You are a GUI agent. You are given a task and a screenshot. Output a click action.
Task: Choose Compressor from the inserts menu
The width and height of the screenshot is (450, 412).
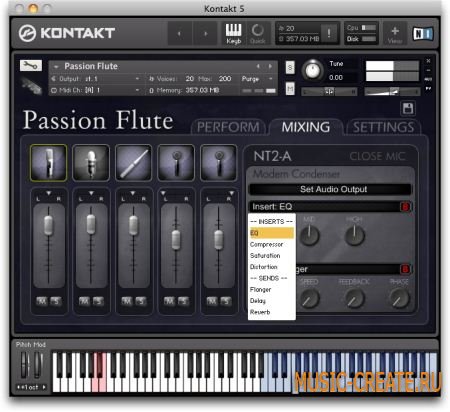click(x=272, y=244)
